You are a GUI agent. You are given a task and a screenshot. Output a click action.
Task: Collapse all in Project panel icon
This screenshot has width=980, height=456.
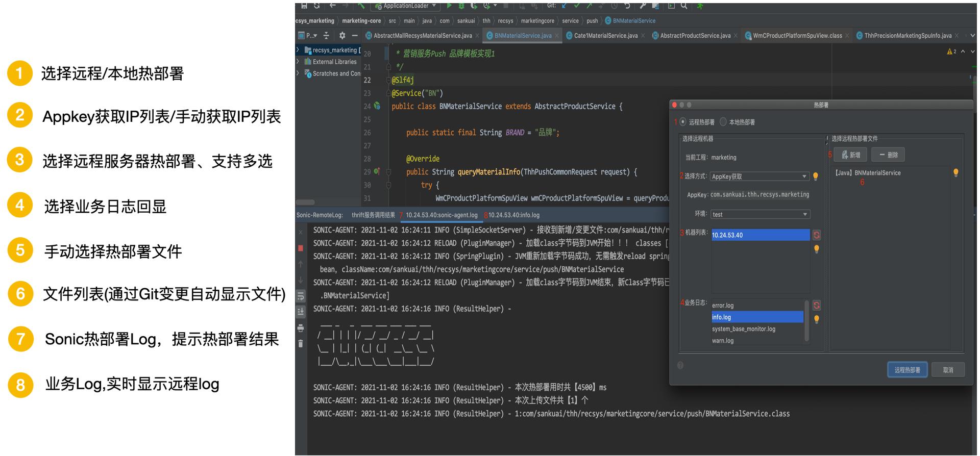click(326, 35)
